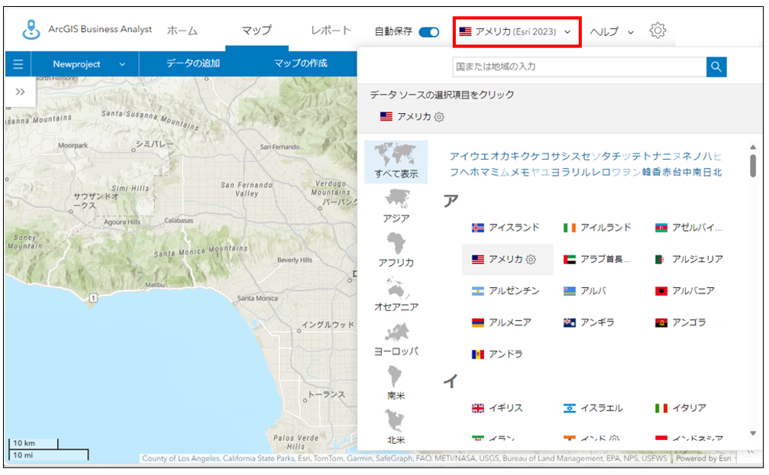Open the データの追加 menu
The height and width of the screenshot is (475, 769).
[x=193, y=63]
